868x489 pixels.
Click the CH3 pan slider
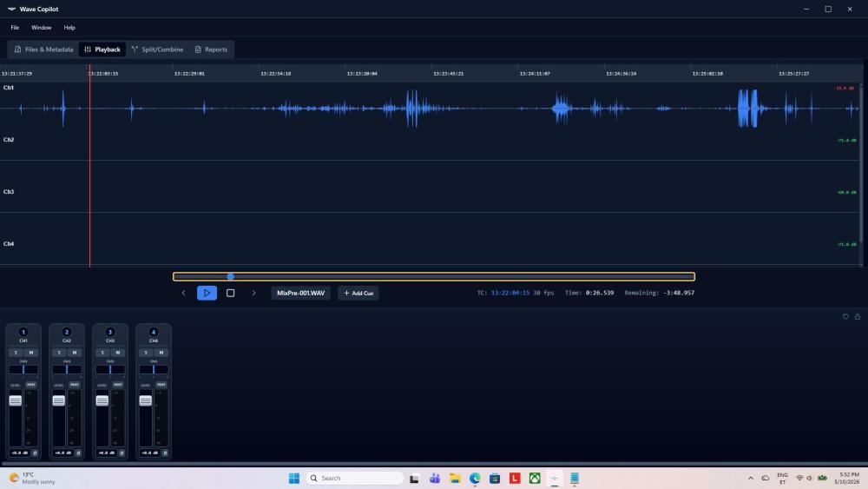click(x=110, y=369)
